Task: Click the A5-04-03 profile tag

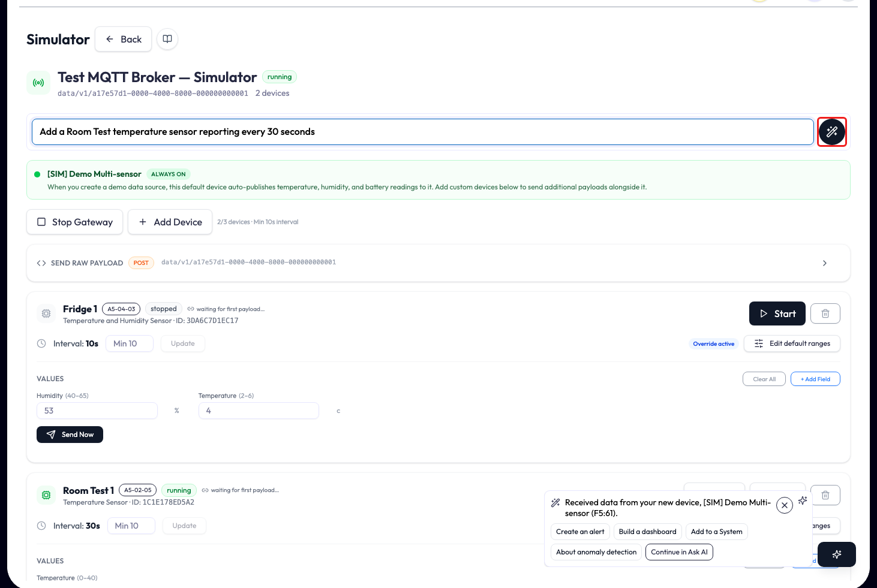Action: [121, 309]
